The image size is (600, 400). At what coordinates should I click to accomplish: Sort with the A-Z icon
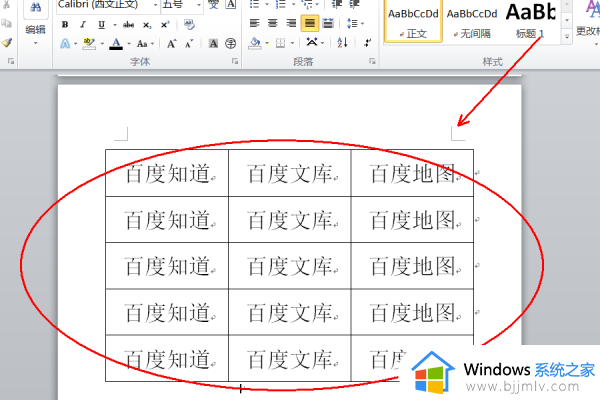click(x=342, y=42)
